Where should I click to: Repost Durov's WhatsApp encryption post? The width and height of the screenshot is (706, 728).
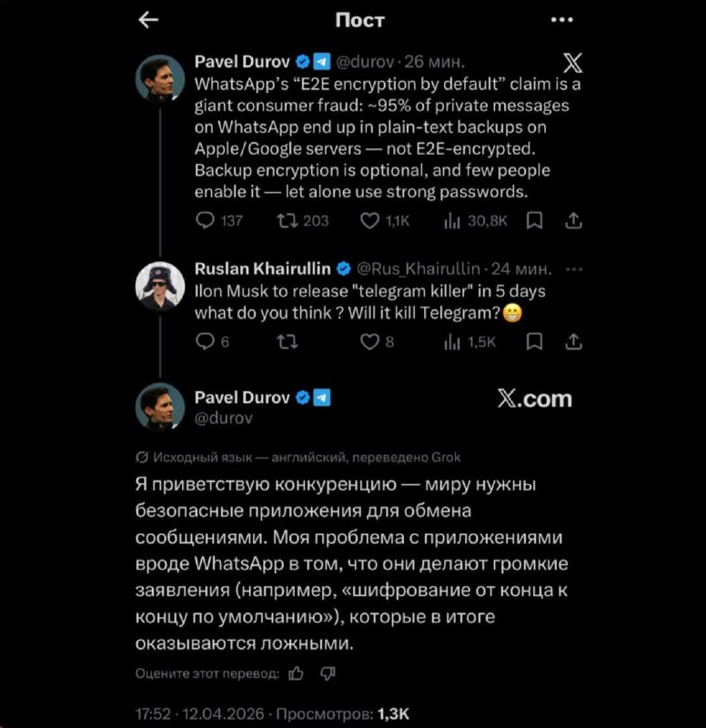click(x=289, y=220)
